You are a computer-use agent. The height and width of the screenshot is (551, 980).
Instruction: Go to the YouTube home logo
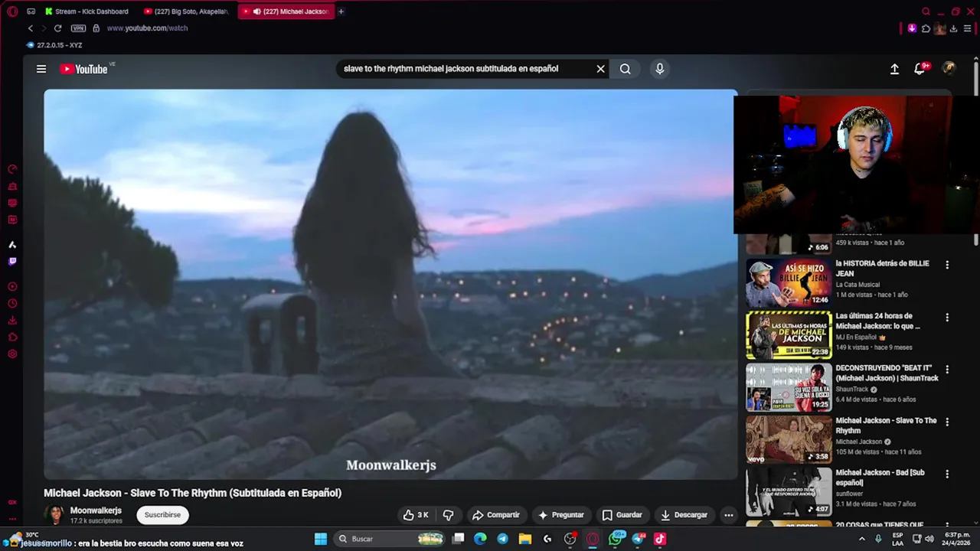click(83, 69)
